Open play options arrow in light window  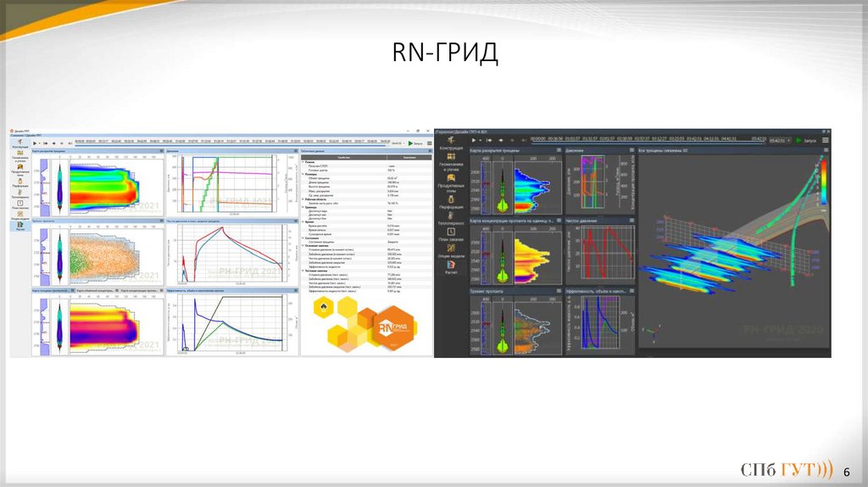[39, 143]
